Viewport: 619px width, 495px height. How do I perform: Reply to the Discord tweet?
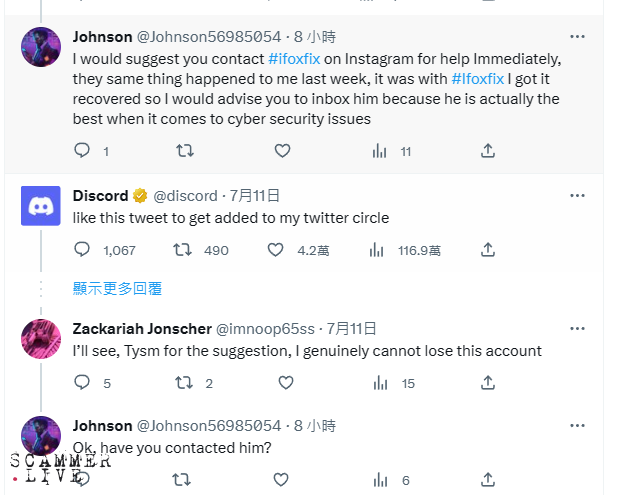(83, 250)
